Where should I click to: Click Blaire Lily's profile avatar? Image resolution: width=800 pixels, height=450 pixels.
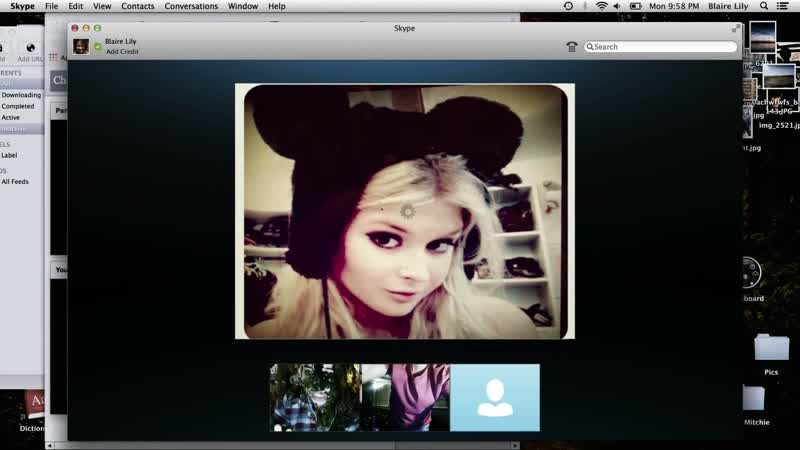coord(81,46)
